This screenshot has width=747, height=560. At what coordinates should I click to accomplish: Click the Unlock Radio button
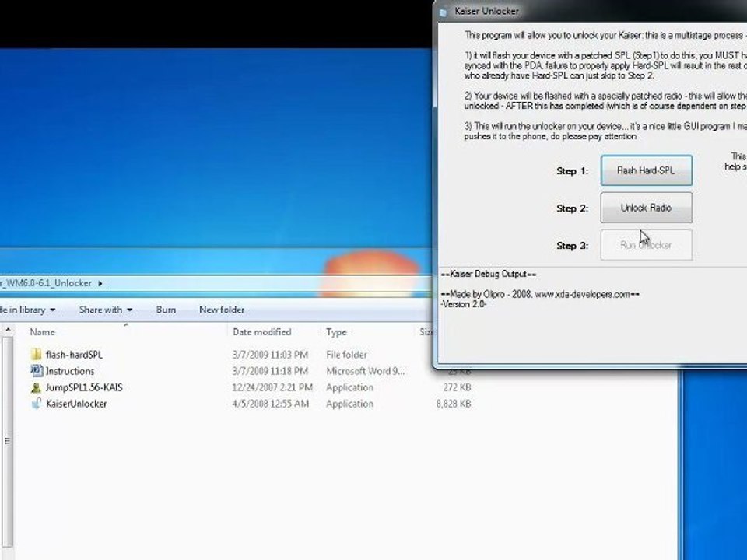[x=646, y=208]
